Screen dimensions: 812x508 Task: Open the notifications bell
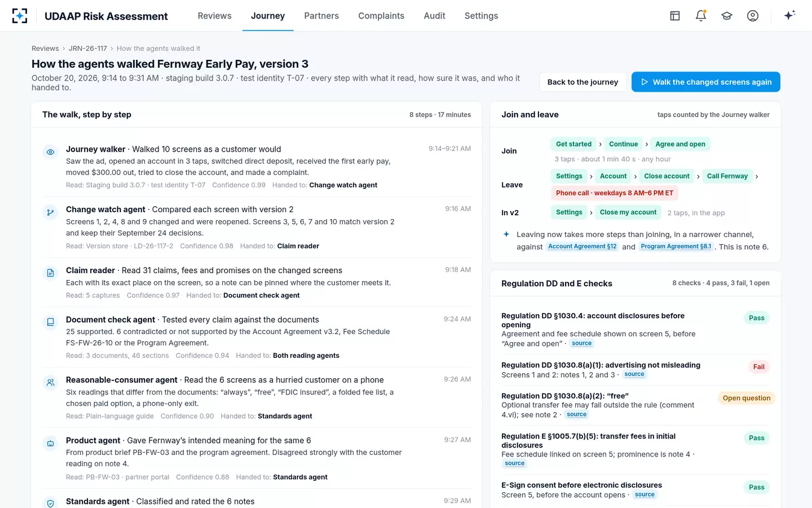(701, 16)
